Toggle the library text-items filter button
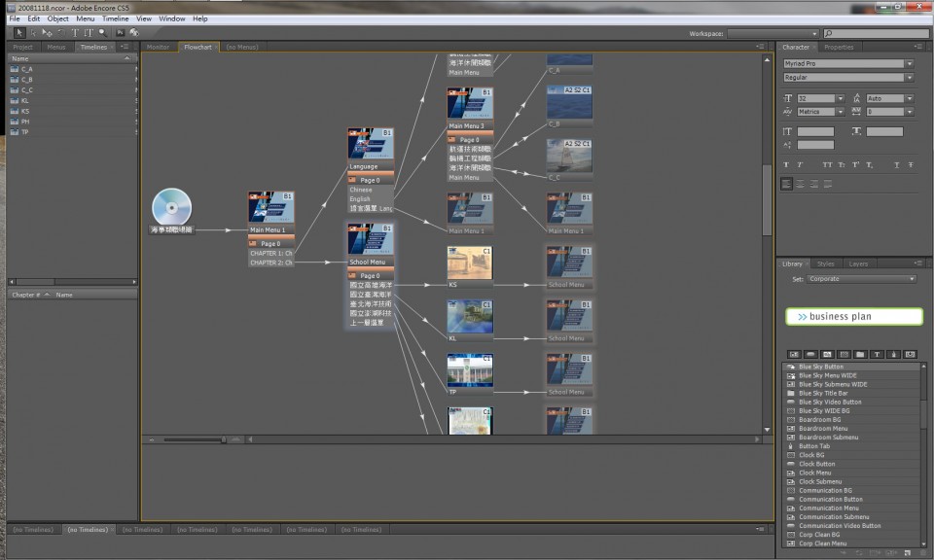The height and width of the screenshot is (560, 934). 877,354
